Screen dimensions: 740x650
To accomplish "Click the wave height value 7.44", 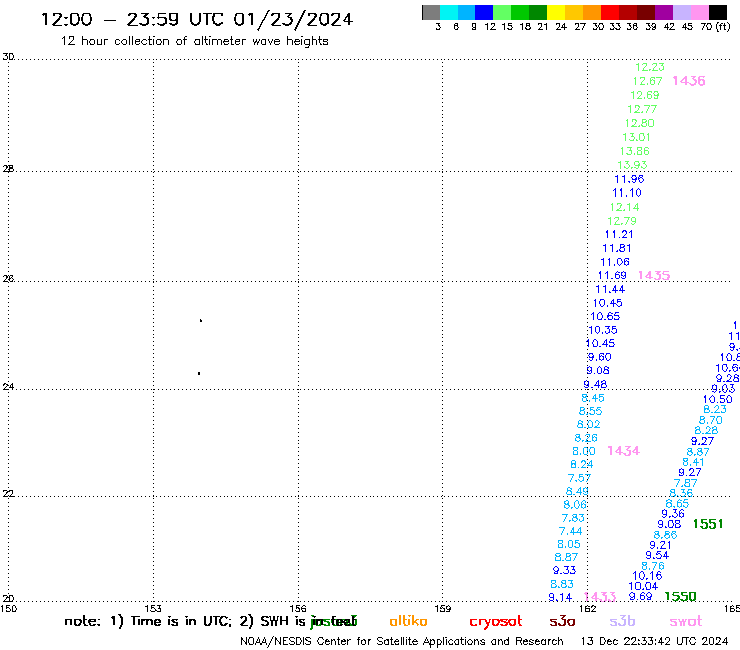I will pyautogui.click(x=571, y=532).
